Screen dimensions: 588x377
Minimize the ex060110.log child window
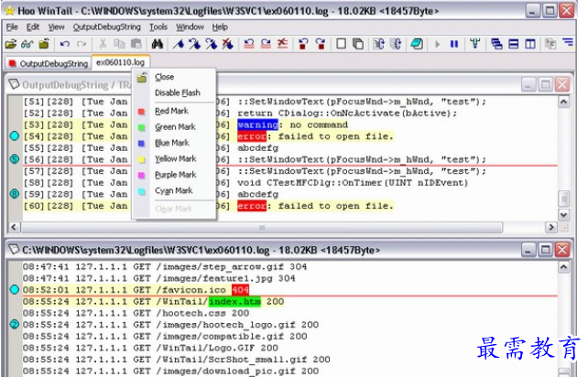pyautogui.click(x=528, y=250)
